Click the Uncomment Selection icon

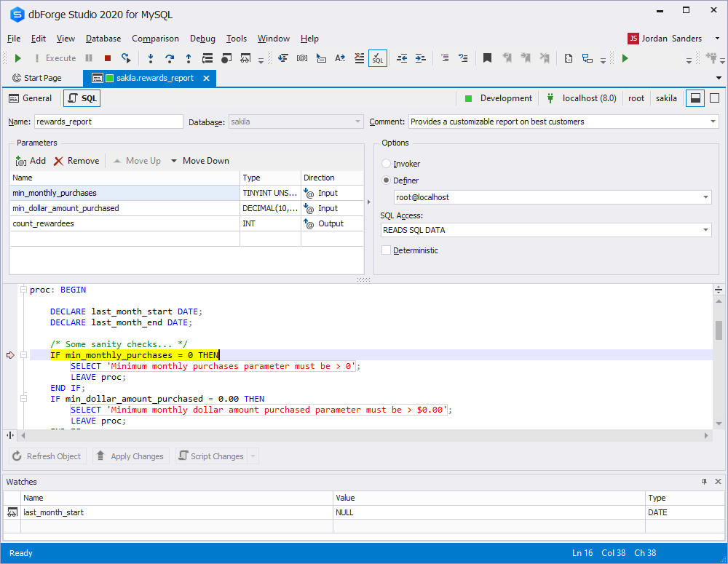click(x=463, y=58)
